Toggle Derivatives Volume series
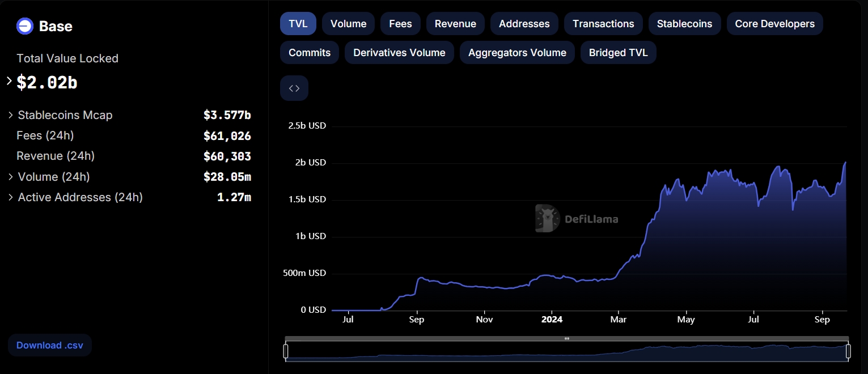The width and height of the screenshot is (868, 374). 399,53
